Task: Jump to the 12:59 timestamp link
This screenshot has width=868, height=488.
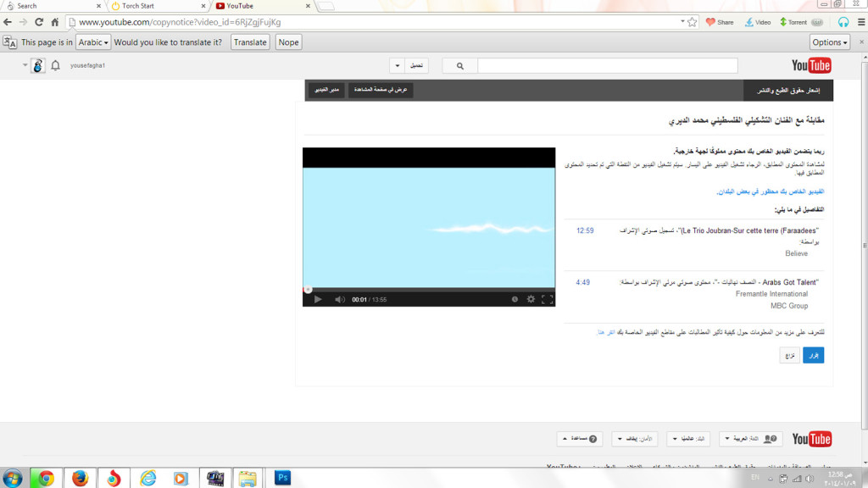Action: (x=585, y=230)
